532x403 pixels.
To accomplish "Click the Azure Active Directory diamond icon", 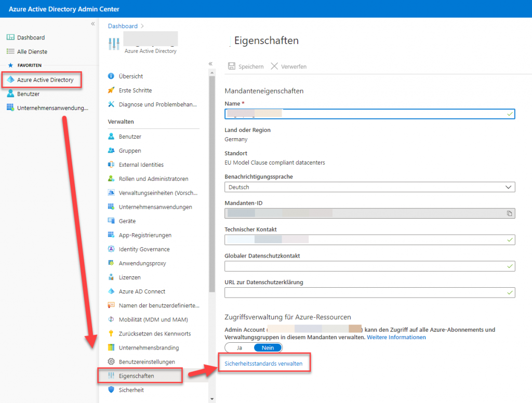I will pyautogui.click(x=10, y=80).
